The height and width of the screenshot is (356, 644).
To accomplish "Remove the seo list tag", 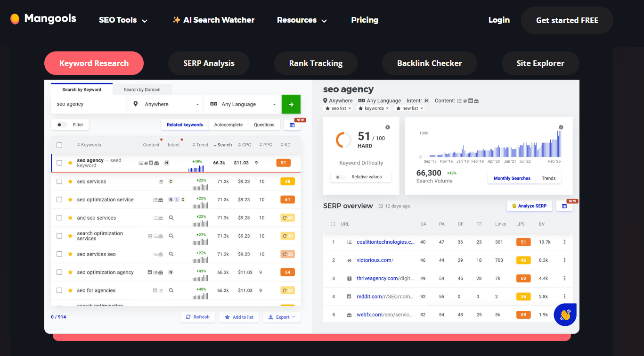I will tap(349, 108).
